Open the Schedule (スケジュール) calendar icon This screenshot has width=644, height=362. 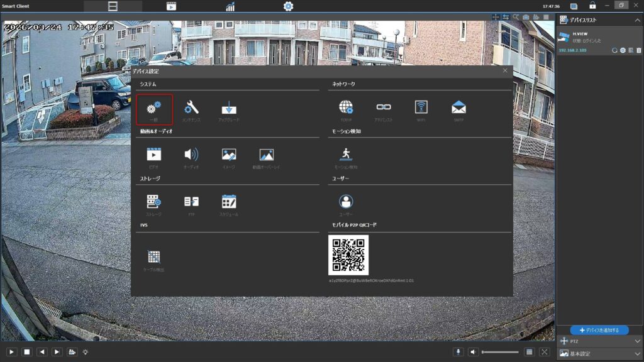pyautogui.click(x=229, y=202)
